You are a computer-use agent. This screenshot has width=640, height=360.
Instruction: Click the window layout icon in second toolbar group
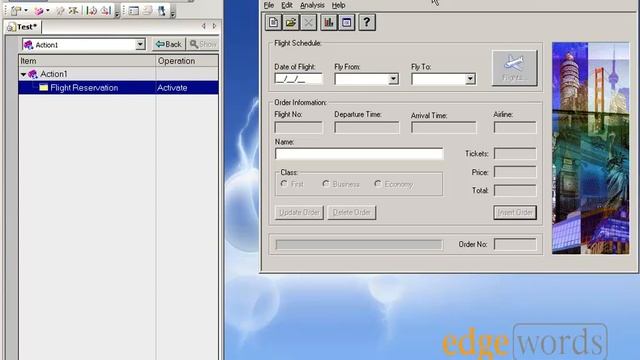click(x=133, y=11)
